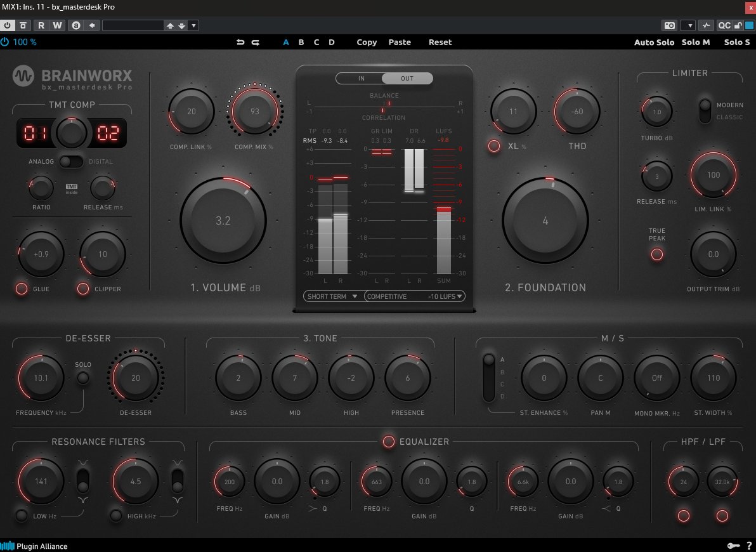
Task: Click Solo S
Action: (x=737, y=43)
